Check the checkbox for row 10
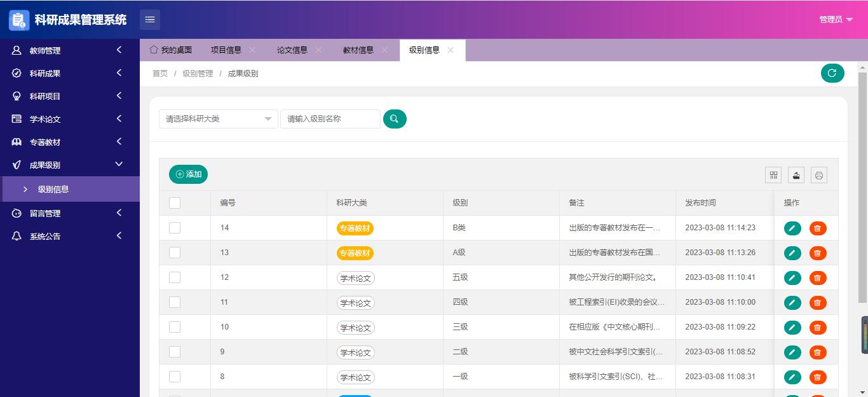Screen dimensions: 868x397 [175, 327]
